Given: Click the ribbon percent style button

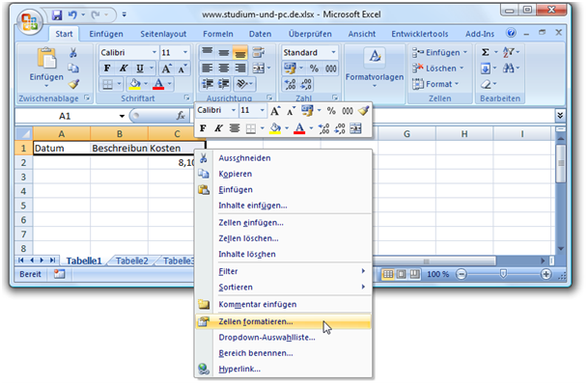Looking at the screenshot, I should coord(314,69).
